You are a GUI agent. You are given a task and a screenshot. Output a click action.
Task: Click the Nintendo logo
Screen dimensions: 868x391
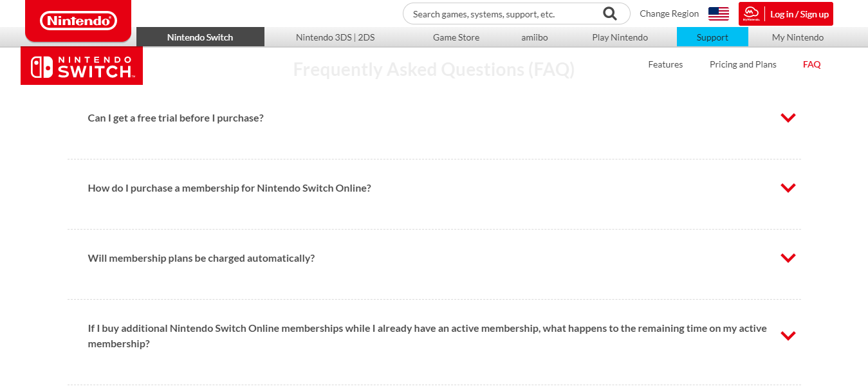coord(78,21)
